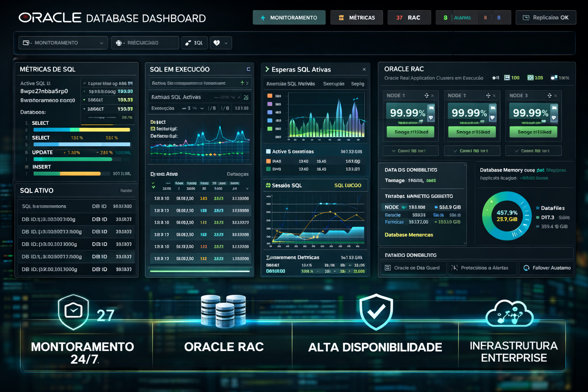Image resolution: width=588 pixels, height=392 pixels.
Task: Open the Sкecuçás tab in Esperas panel
Action: click(333, 83)
